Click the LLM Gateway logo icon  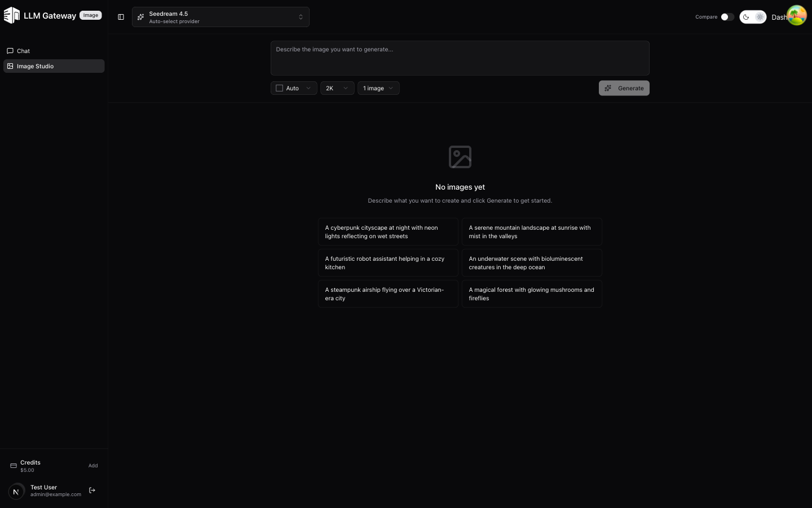pos(12,16)
